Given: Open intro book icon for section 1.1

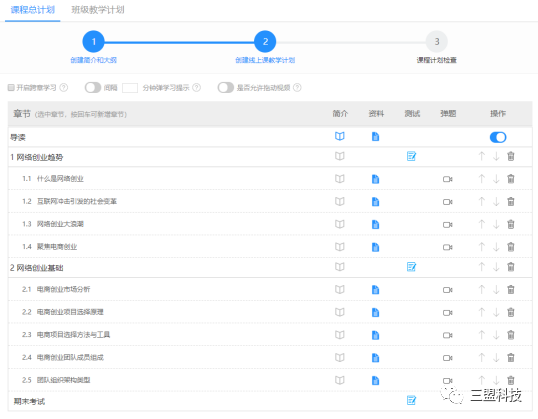Looking at the screenshot, I should tap(339, 179).
